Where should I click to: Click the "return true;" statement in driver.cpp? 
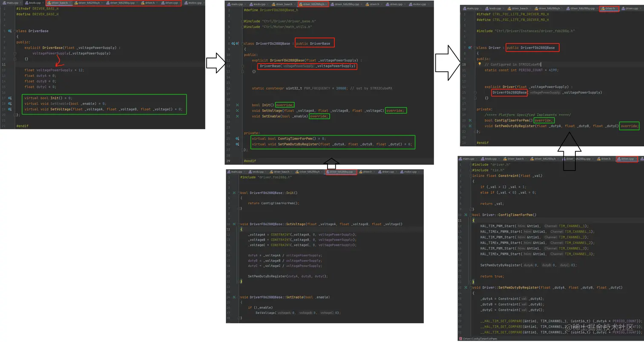492,276
